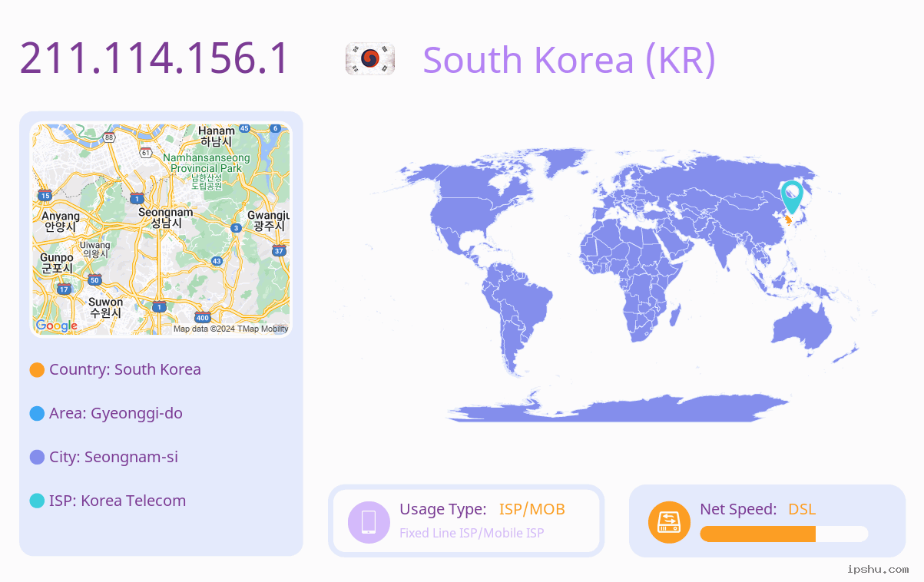The height and width of the screenshot is (582, 924).
Task: Click the orange net speed drive icon
Action: (669, 521)
